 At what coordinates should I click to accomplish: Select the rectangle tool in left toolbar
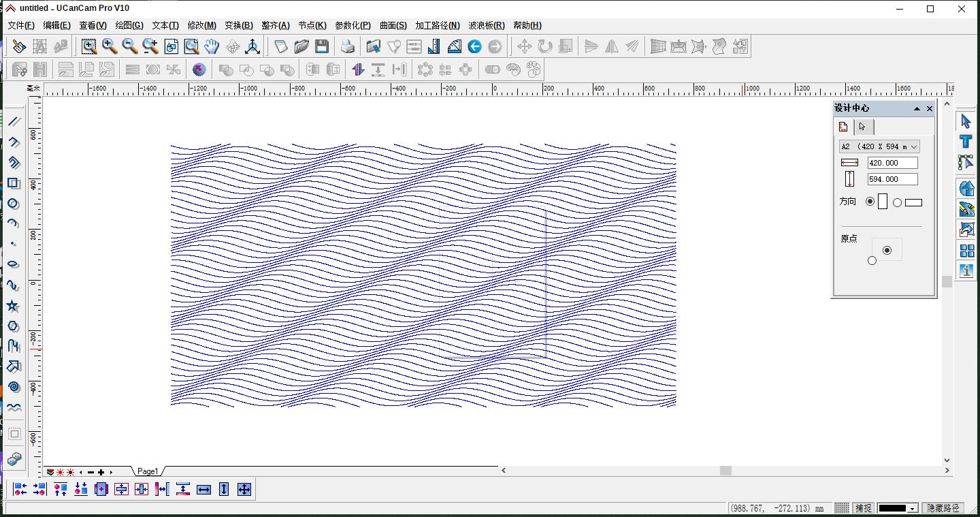tap(14, 183)
